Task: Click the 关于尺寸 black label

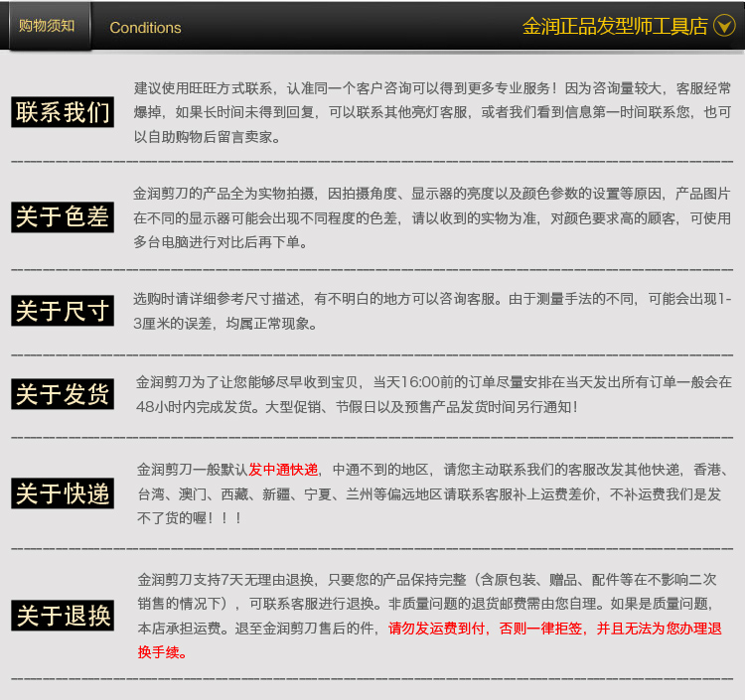Action: [63, 311]
